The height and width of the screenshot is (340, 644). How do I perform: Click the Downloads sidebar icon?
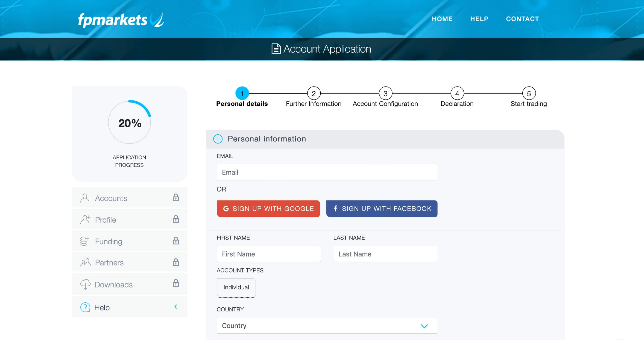click(x=85, y=284)
